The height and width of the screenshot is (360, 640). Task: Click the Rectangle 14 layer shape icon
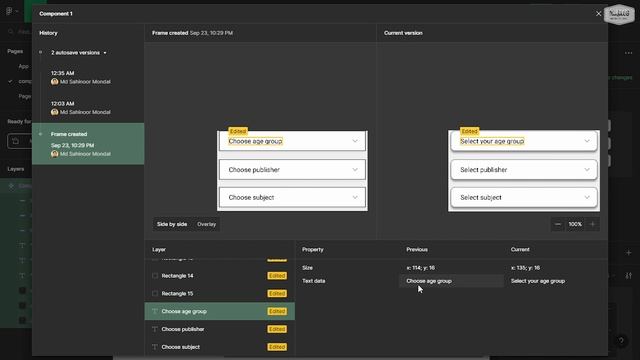[x=155, y=276]
